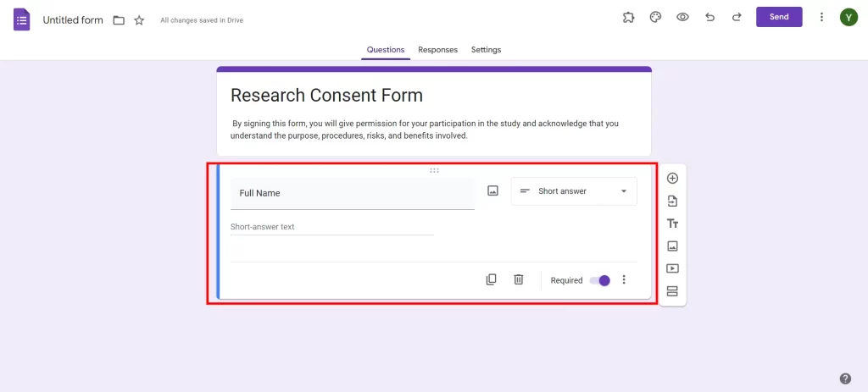The height and width of the screenshot is (392, 868).
Task: Edit the Research Consent Form title
Action: 326,95
